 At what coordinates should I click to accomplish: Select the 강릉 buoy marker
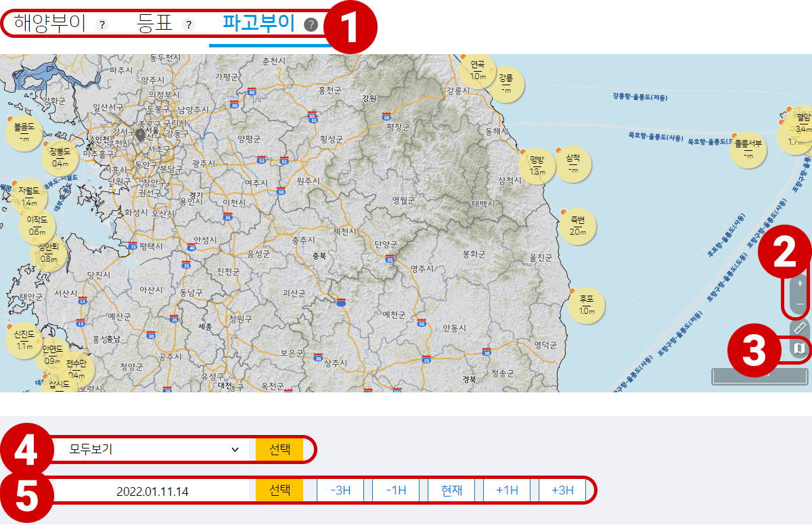pos(506,84)
